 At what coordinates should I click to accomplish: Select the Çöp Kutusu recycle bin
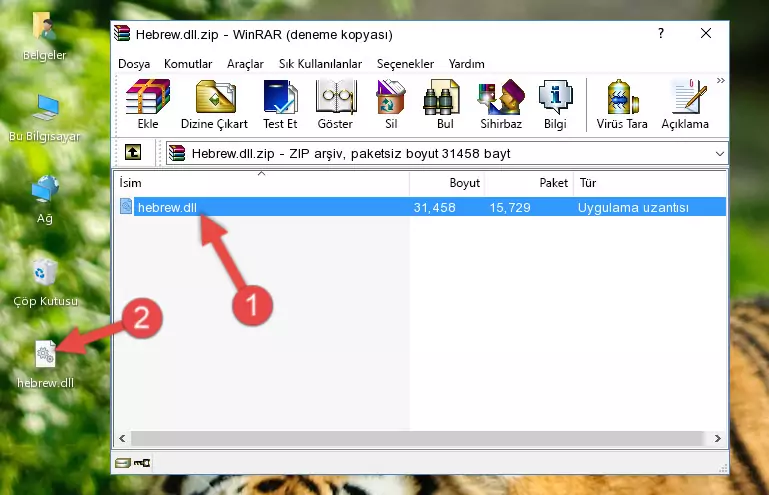pyautogui.click(x=45, y=282)
